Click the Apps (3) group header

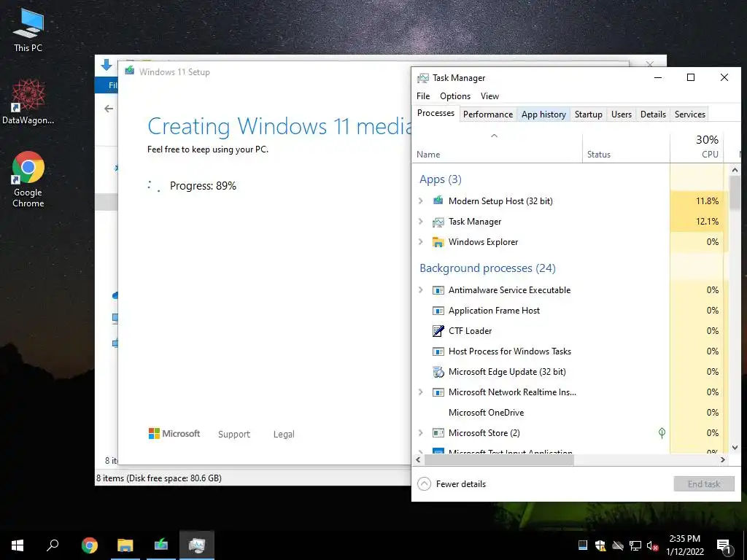point(440,179)
